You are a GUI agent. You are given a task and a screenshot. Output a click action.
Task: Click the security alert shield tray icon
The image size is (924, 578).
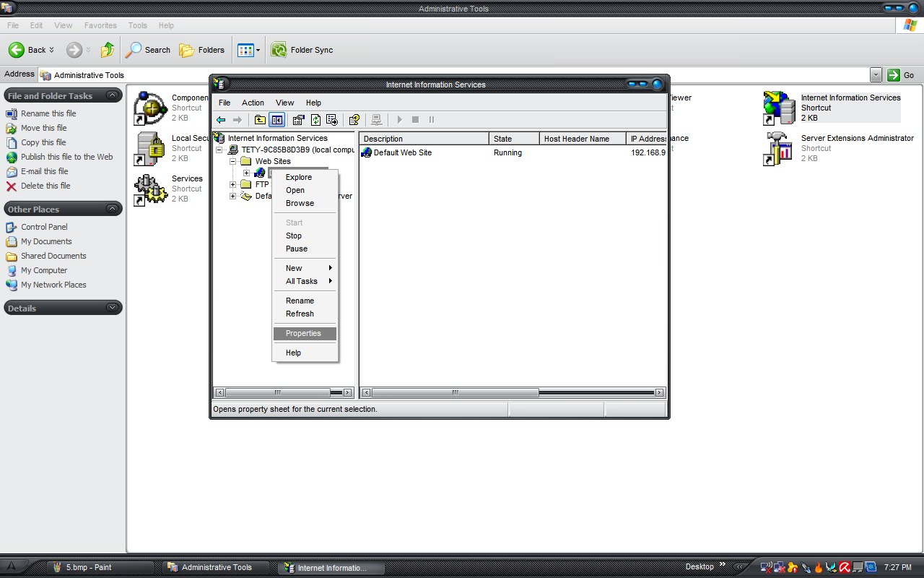[x=793, y=567]
